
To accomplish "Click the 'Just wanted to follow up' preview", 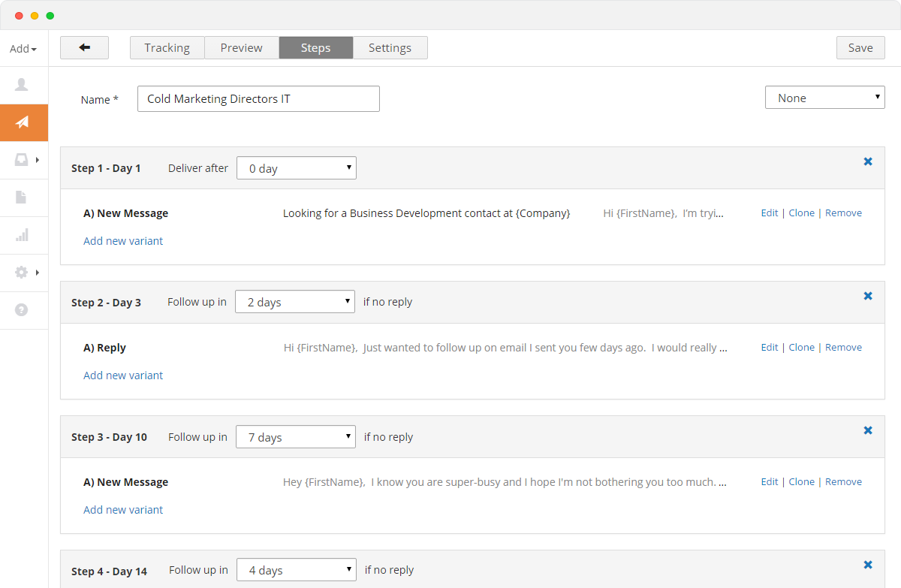I will (505, 348).
